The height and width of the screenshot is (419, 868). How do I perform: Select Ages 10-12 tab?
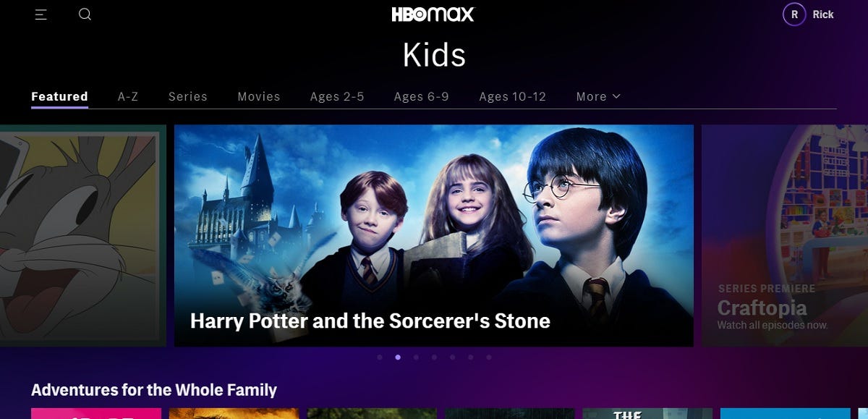[513, 96]
